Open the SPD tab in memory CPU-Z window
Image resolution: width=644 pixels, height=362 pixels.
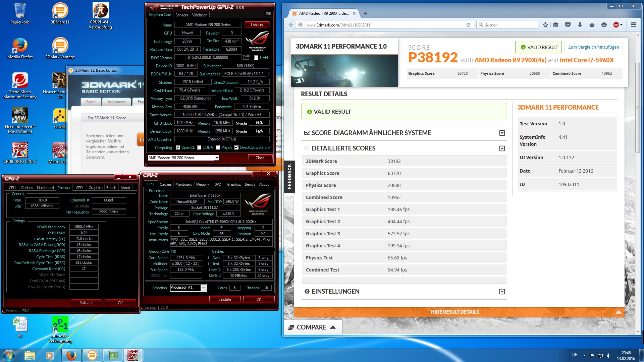pos(79,188)
